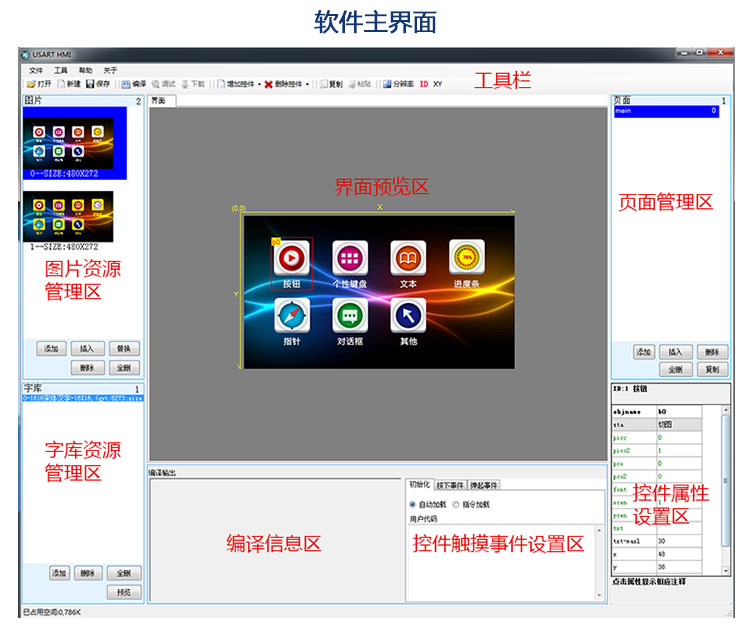Open the 文件 (File) menu
Screen dimensions: 750x630
pyautogui.click(x=36, y=70)
